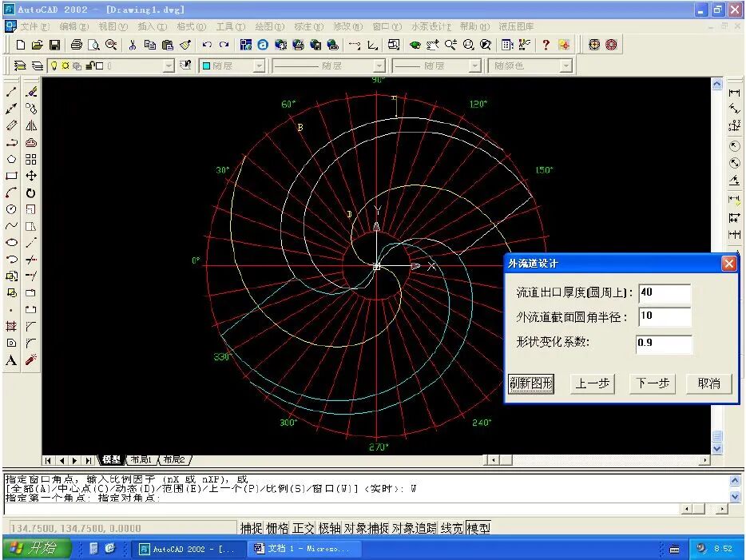Screen dimensions: 746x560
Task: Select the Multiline Text tool (A)
Action: point(11,360)
